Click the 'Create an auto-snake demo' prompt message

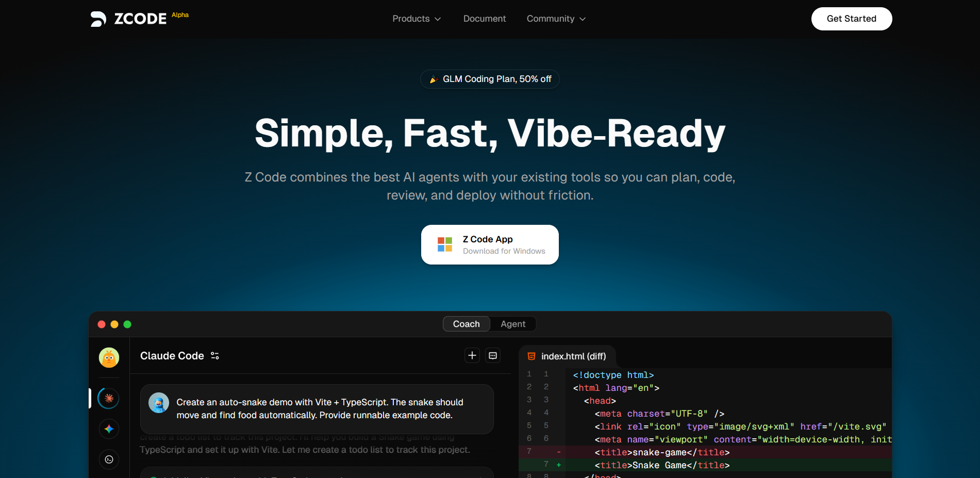tap(317, 409)
